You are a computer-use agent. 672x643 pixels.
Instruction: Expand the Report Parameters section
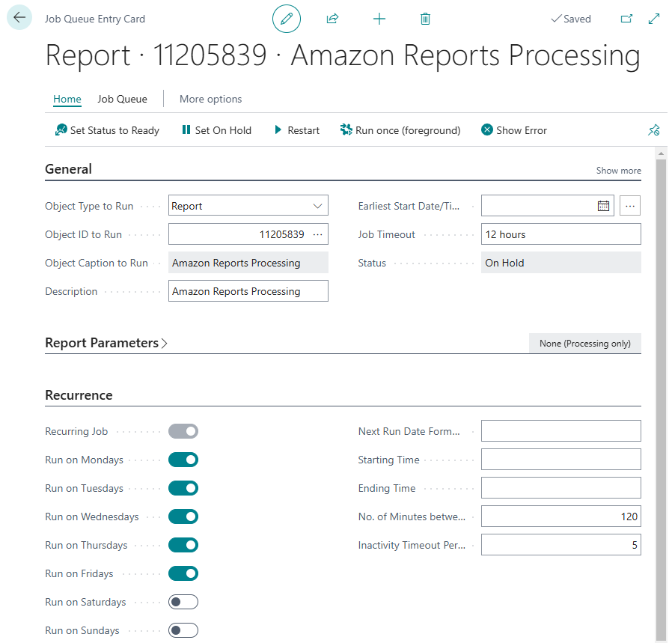click(x=106, y=343)
